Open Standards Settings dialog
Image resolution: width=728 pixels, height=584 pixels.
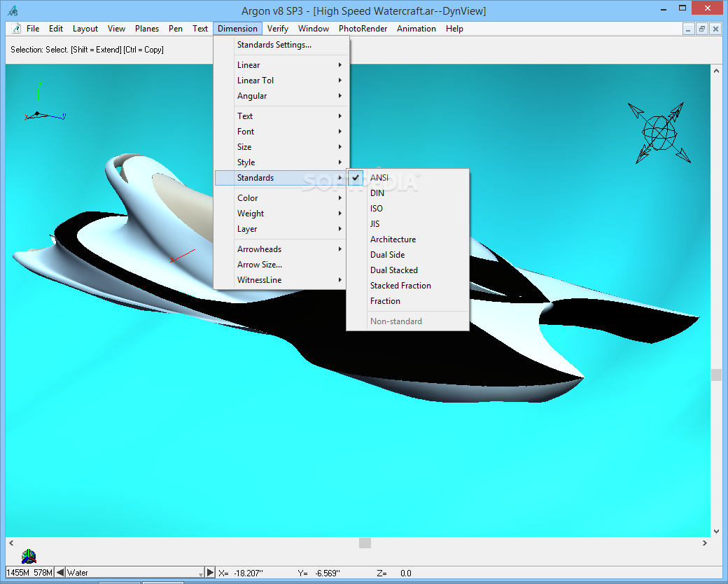pyautogui.click(x=281, y=45)
